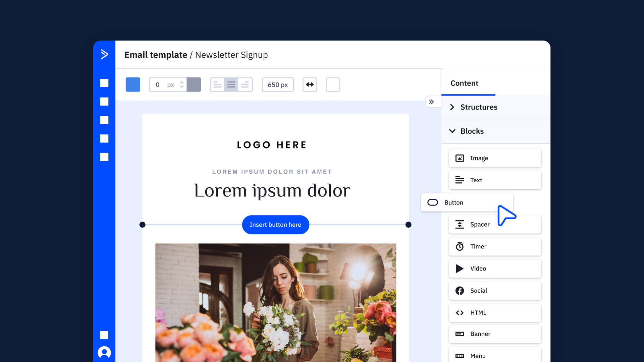Image resolution: width=644 pixels, height=362 pixels.
Task: Collapse the side panel with double-chevron icon
Action: [x=432, y=102]
